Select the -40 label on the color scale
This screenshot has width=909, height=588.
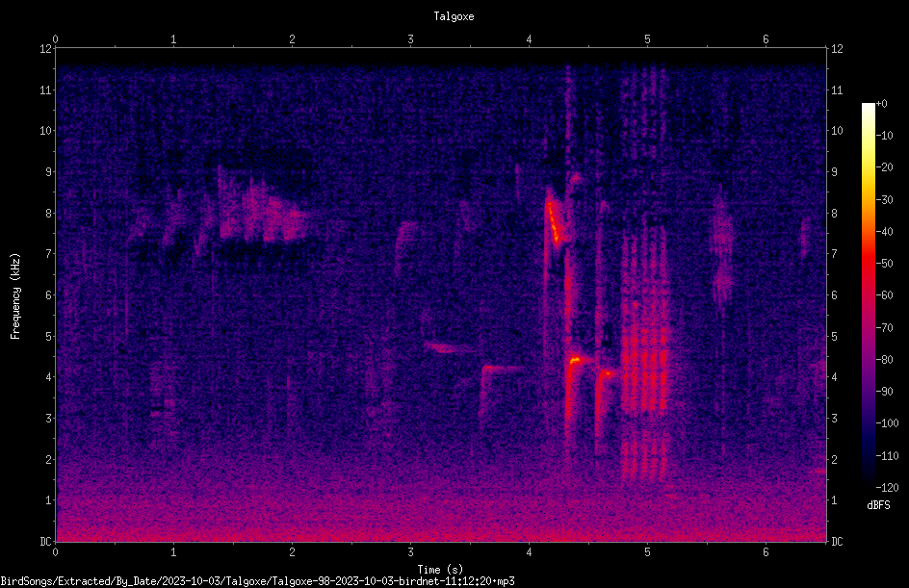(885, 232)
